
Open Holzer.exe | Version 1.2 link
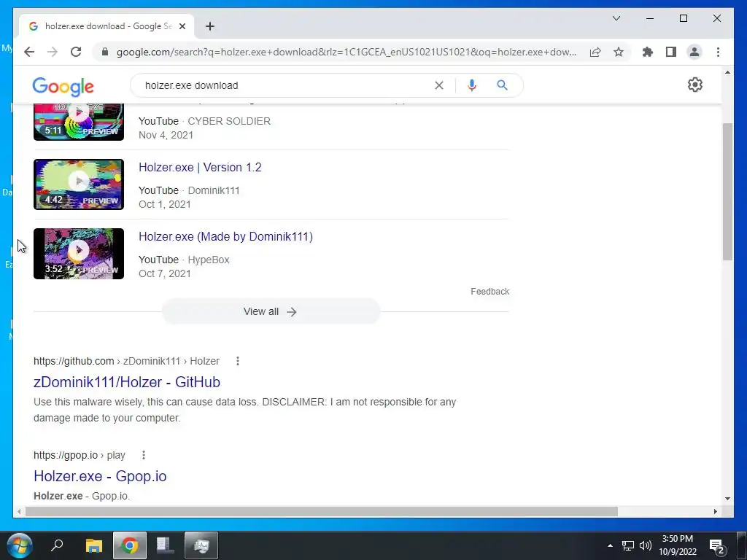tap(200, 167)
